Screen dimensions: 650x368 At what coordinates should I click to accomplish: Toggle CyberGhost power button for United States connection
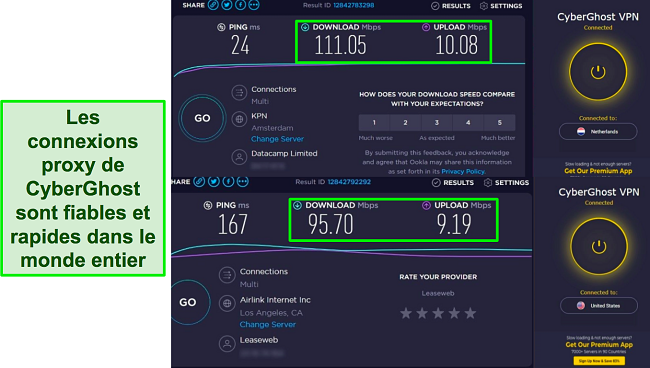click(599, 247)
